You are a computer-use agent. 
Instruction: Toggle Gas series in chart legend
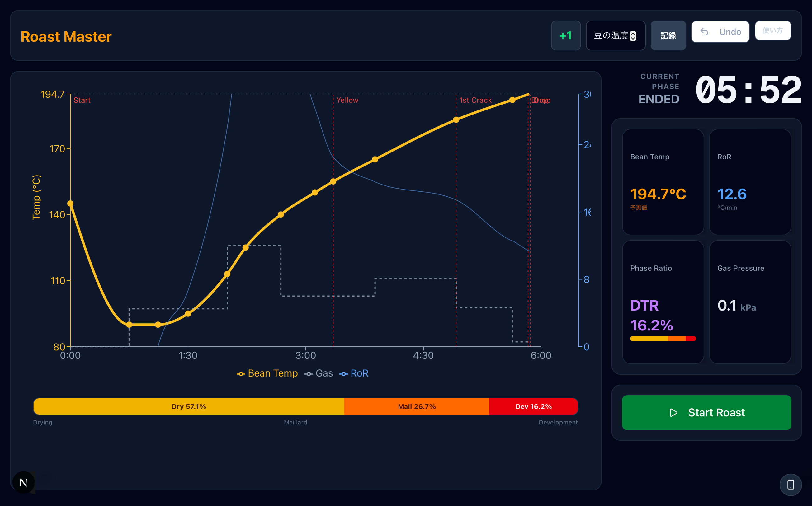tap(324, 373)
